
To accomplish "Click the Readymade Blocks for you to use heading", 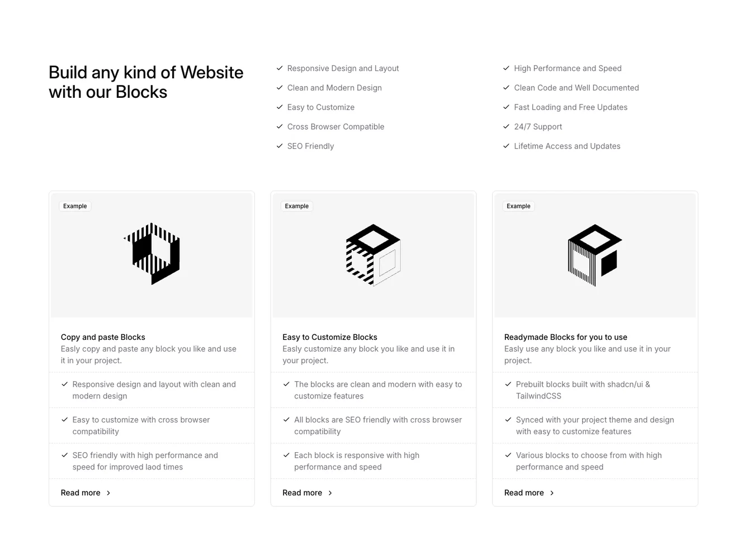I will (x=565, y=337).
